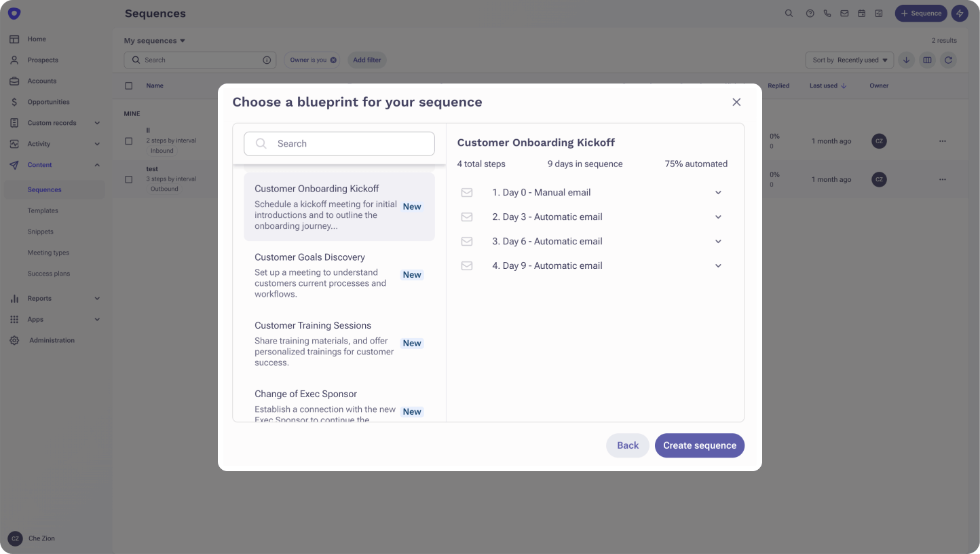This screenshot has height=554, width=980.
Task: Open the help icon in the top bar
Action: tap(810, 13)
